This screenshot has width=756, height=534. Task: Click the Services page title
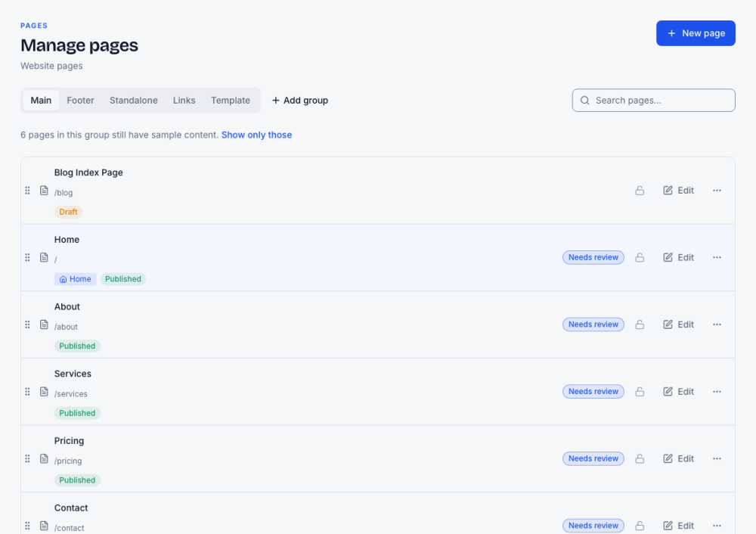tap(73, 374)
